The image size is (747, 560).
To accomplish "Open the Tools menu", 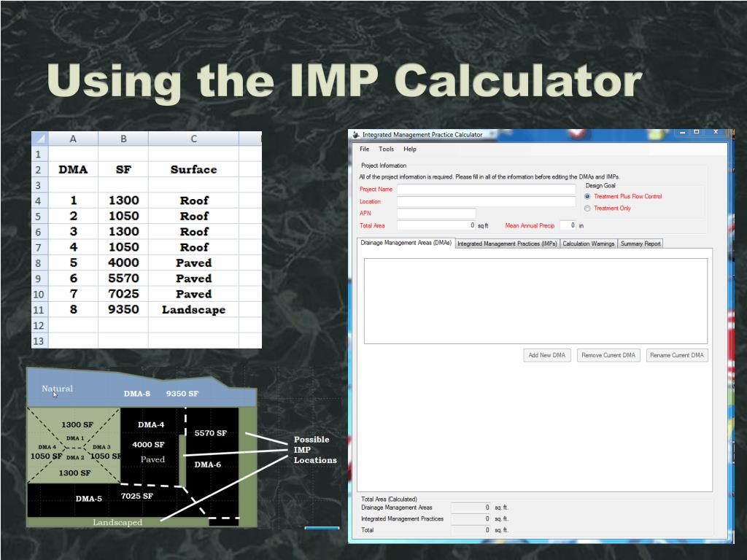I will (x=387, y=149).
